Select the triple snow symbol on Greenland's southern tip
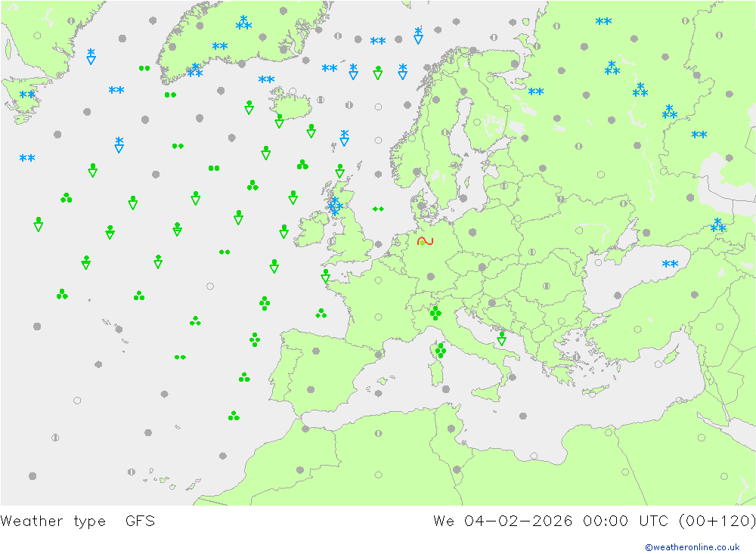The image size is (756, 554). tap(195, 70)
